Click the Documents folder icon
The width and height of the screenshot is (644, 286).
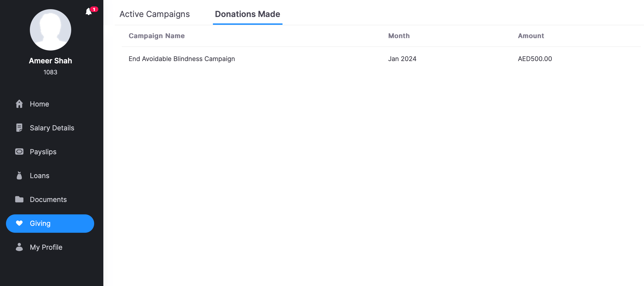[19, 199]
